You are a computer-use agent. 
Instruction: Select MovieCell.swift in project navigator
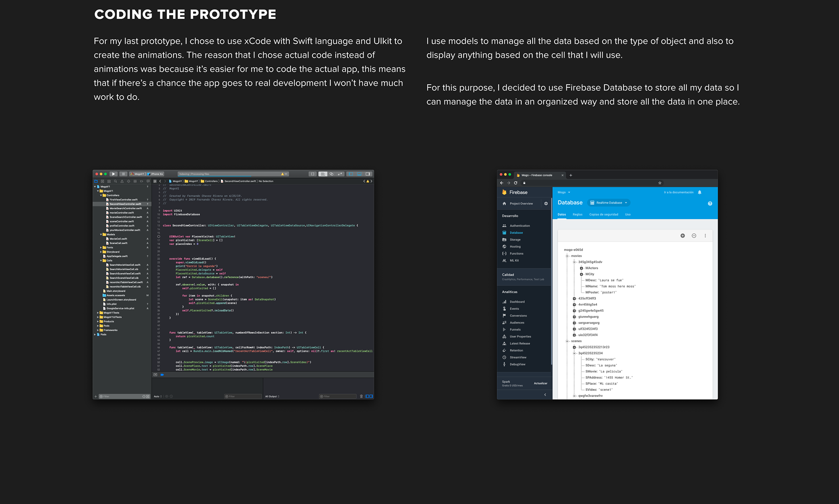(118, 239)
